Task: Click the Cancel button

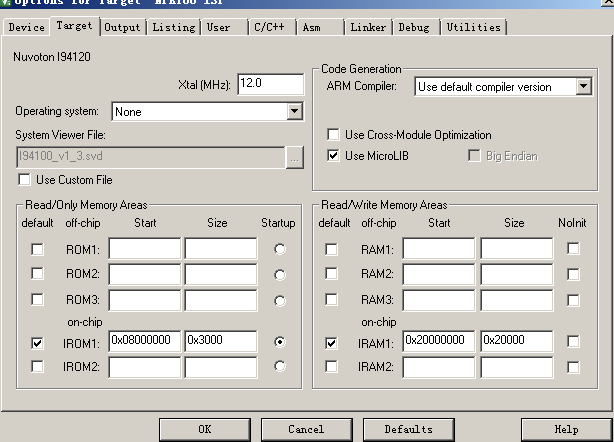Action: pyautogui.click(x=307, y=429)
